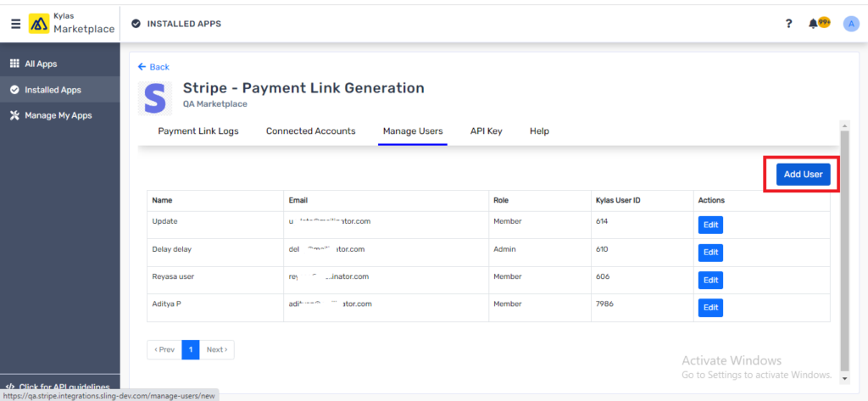Click the scrollbar up arrow
Image resolution: width=868 pixels, height=401 pixels.
(844, 125)
